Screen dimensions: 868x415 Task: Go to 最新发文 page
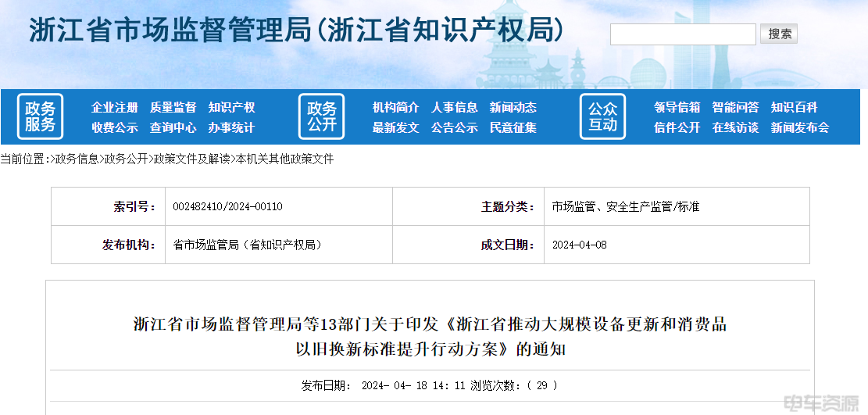click(x=396, y=128)
